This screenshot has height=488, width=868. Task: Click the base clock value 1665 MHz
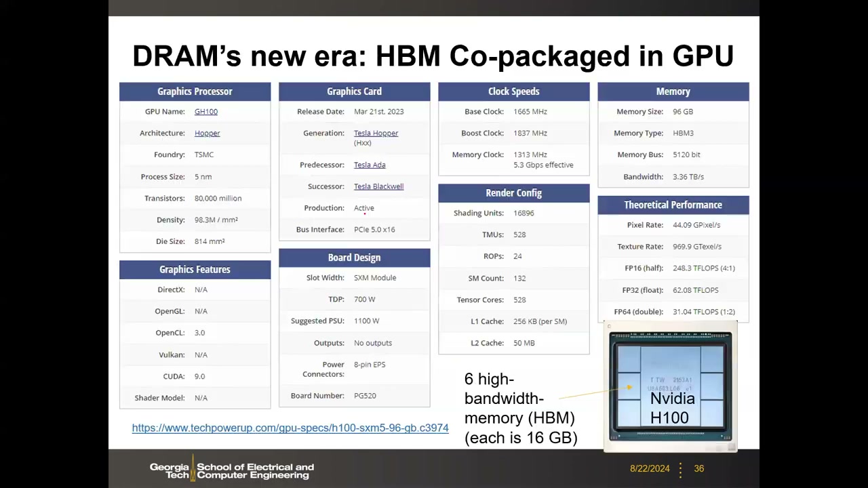pos(530,111)
